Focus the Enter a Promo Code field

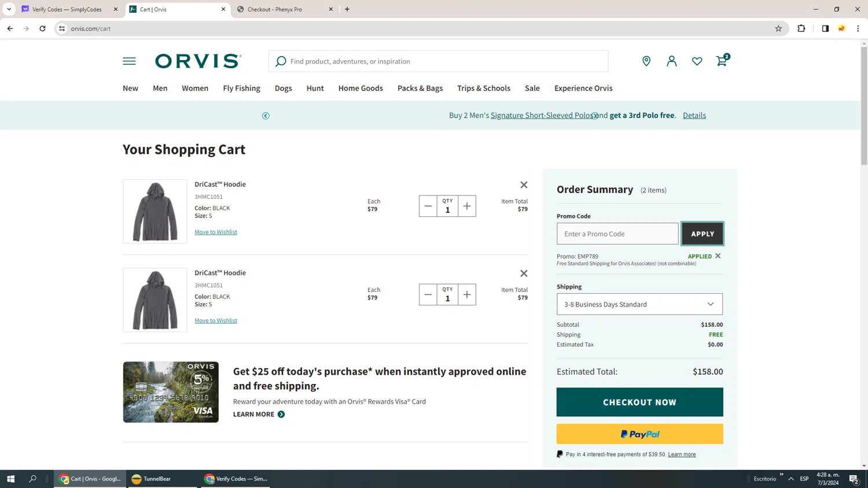[617, 234]
